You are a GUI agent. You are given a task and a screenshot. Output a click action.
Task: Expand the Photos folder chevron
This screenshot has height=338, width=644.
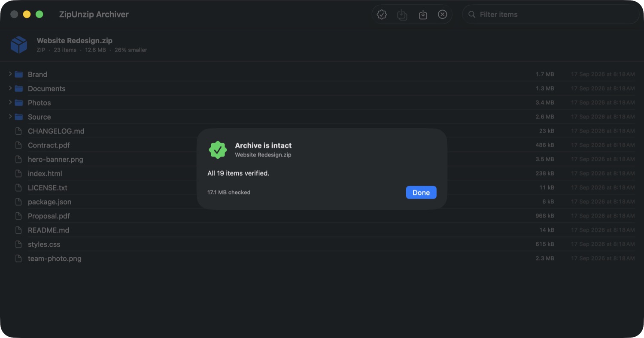[x=10, y=103]
